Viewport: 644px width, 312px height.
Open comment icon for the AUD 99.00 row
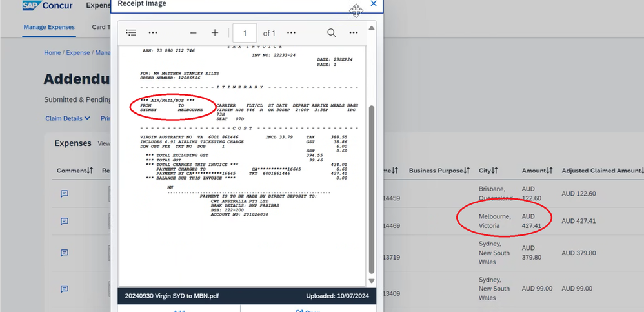[x=65, y=289]
